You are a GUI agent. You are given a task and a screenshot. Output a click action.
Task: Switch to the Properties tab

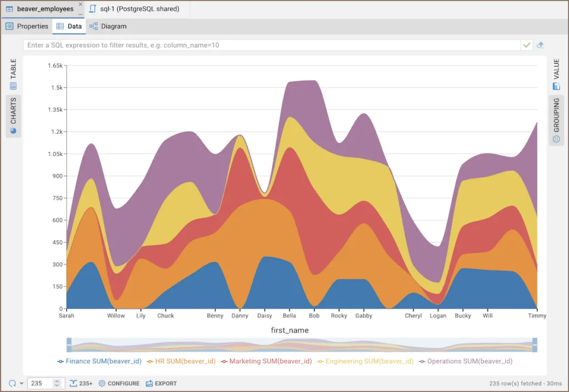27,26
